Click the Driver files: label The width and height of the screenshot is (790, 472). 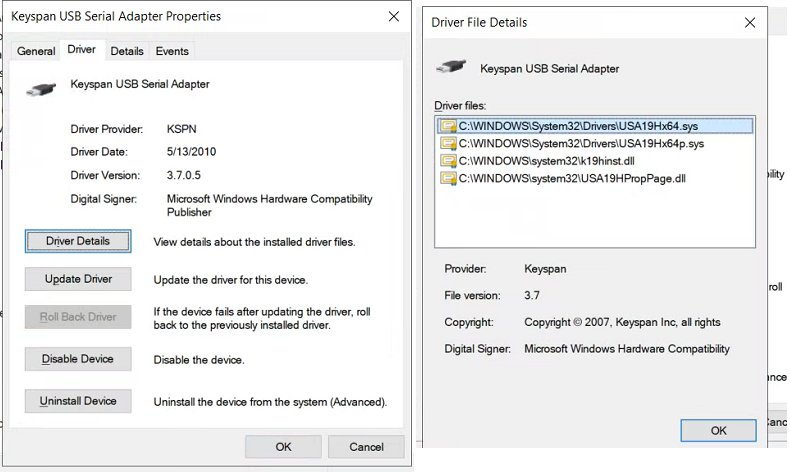(460, 106)
